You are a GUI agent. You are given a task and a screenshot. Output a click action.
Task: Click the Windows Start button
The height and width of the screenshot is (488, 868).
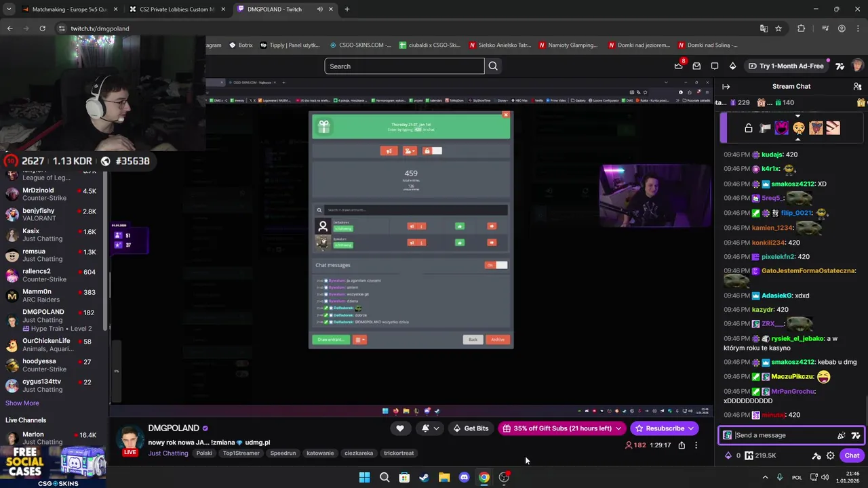[x=364, y=477]
